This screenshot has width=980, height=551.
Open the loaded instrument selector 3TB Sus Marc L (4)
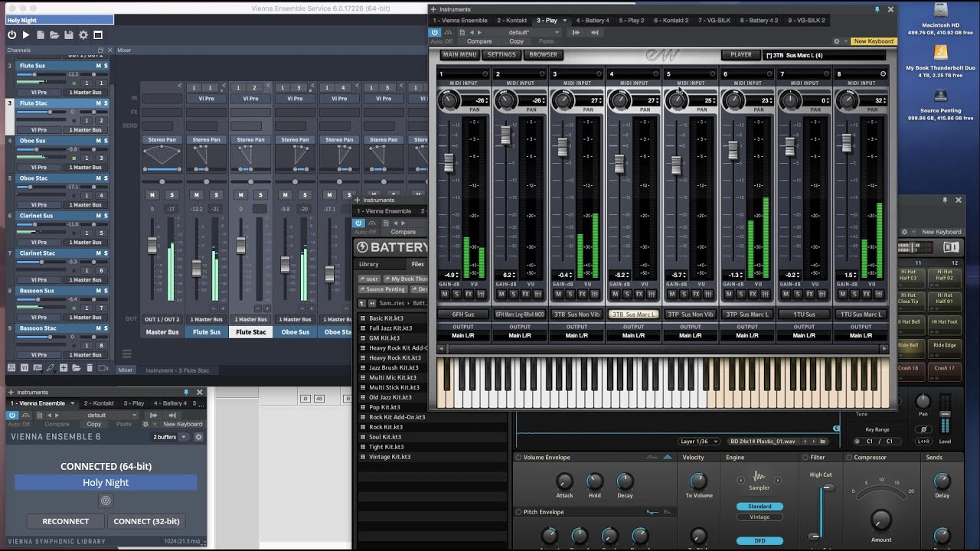(825, 55)
